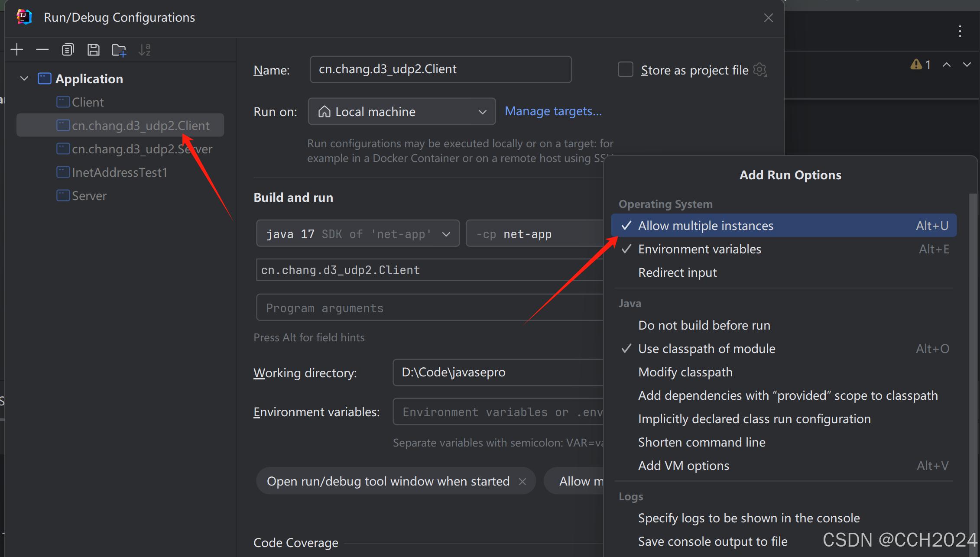Choose Shorten command line option

point(701,442)
